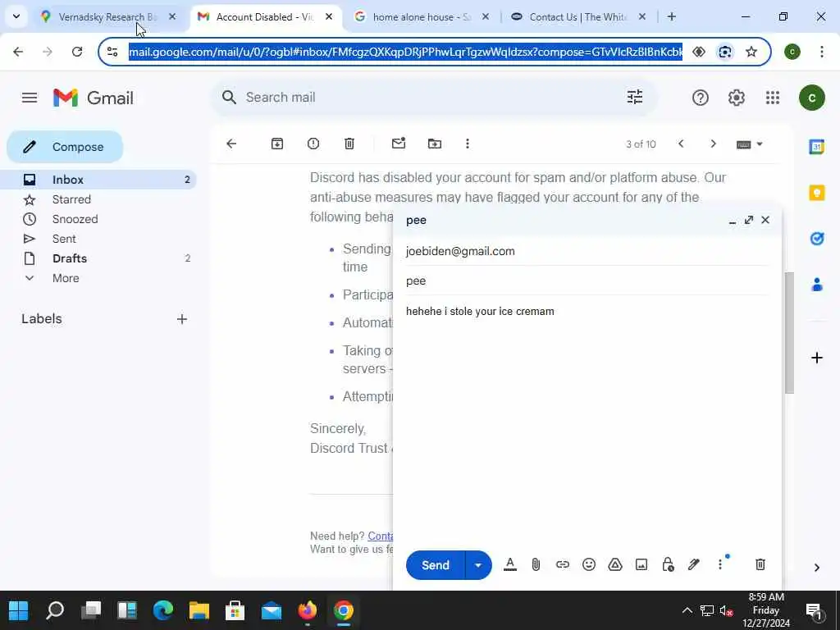Open Google Keep side panel
This screenshot has width=840, height=630.
click(x=816, y=192)
